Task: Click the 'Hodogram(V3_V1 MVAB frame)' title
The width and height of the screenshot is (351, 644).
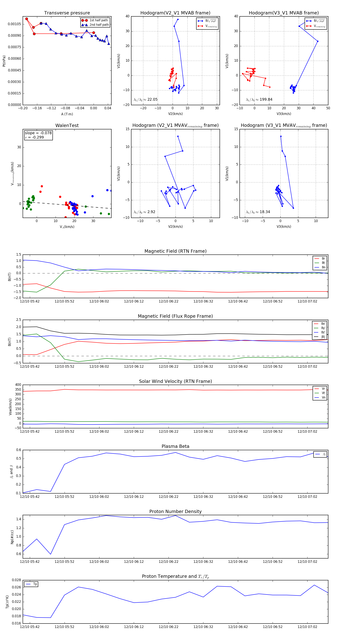Action: (x=284, y=13)
